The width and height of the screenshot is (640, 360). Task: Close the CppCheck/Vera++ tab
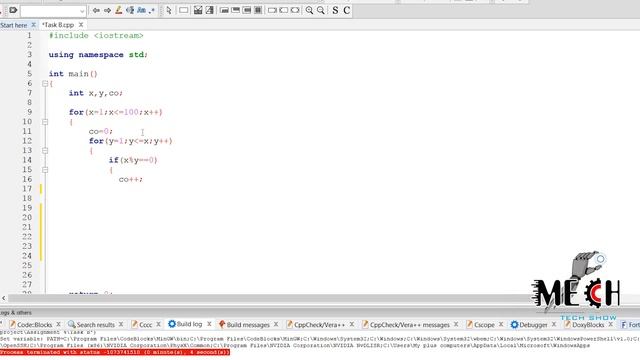click(x=351, y=324)
